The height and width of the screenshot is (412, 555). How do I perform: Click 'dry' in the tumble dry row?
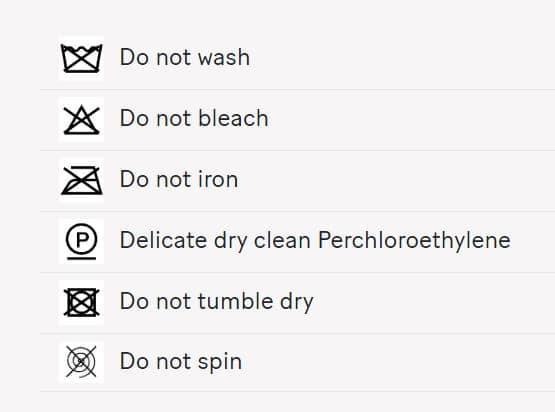click(x=297, y=302)
